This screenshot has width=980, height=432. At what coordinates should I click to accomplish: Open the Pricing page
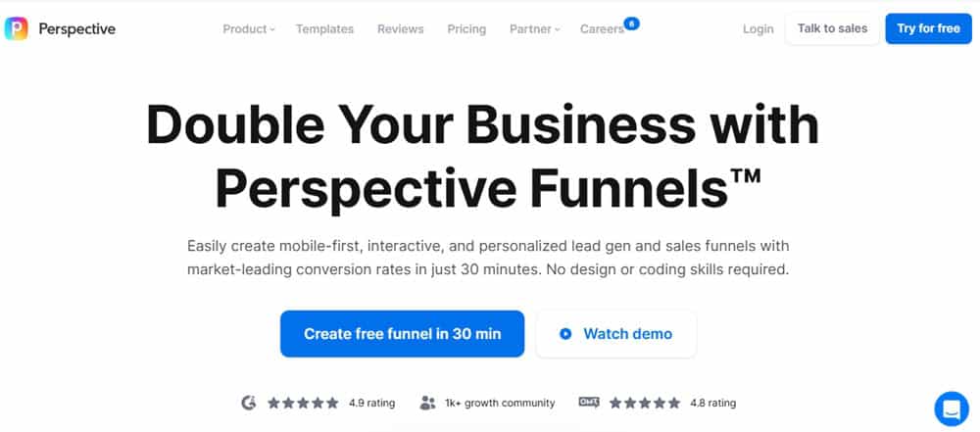tap(466, 28)
